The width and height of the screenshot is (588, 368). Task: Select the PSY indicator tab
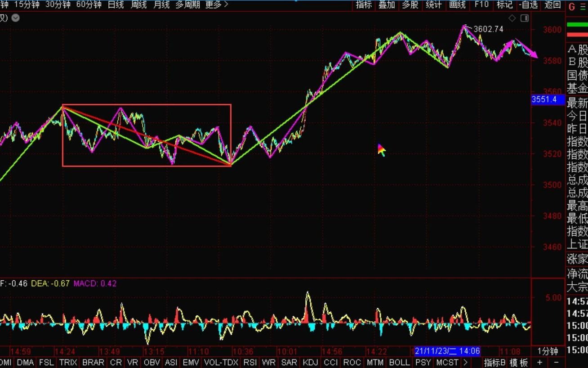tap(423, 363)
